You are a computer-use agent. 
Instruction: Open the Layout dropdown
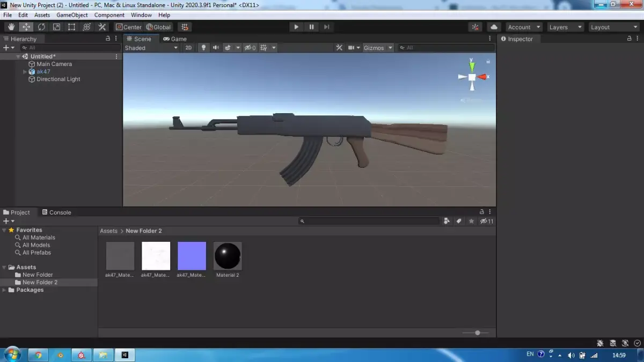tap(613, 27)
